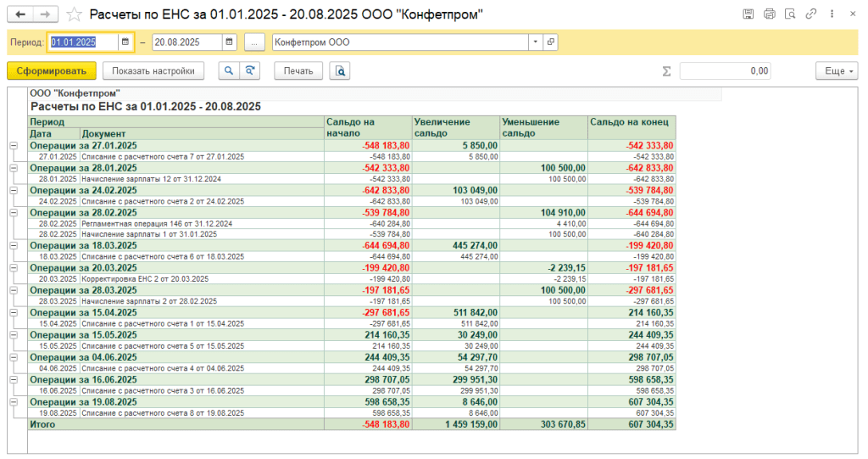This screenshot has height=459, width=868.
Task: Open calendar for end date 20.08.2025
Action: 229,42
